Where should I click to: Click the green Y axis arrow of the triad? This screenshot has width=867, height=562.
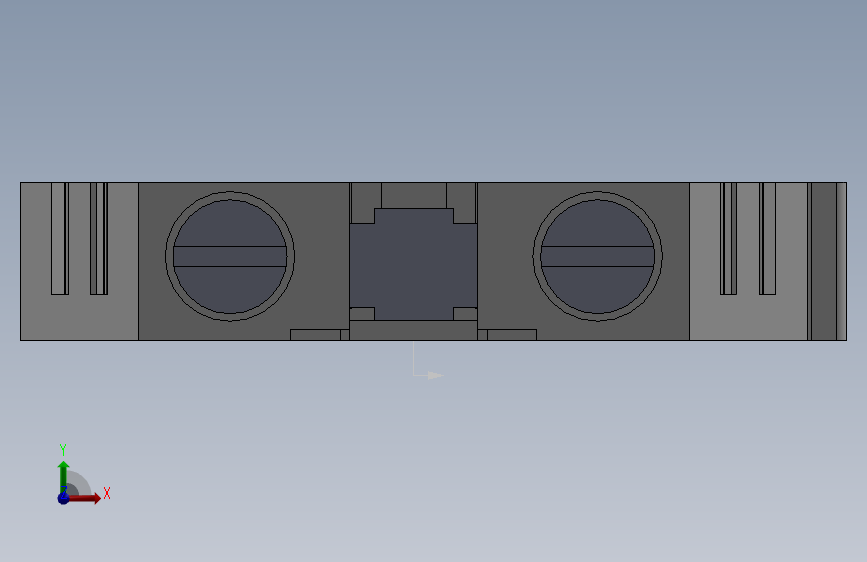coord(64,477)
